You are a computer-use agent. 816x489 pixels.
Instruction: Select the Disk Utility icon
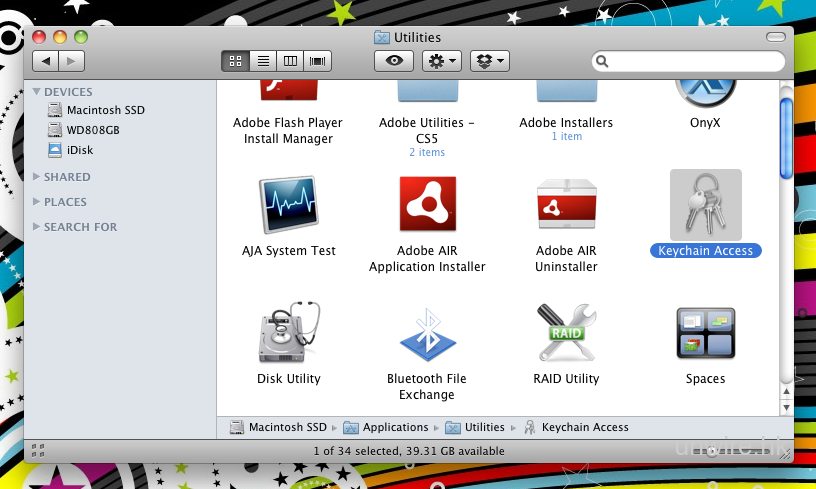[288, 334]
